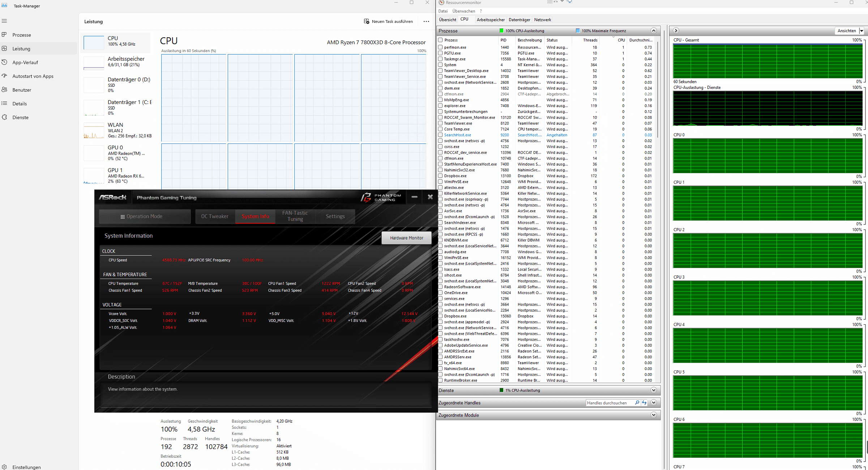Open the ? help menu in Ressourcenmonitor
868x470 pixels.
pyautogui.click(x=481, y=11)
